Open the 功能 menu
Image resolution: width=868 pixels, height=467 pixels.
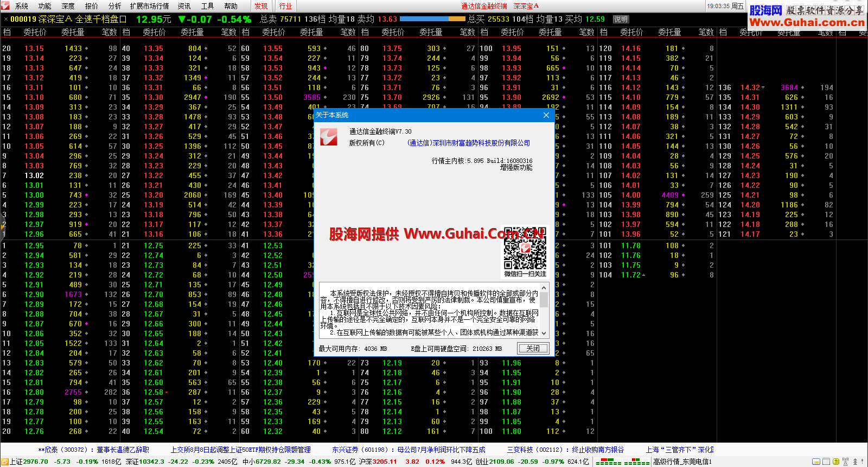point(45,6)
